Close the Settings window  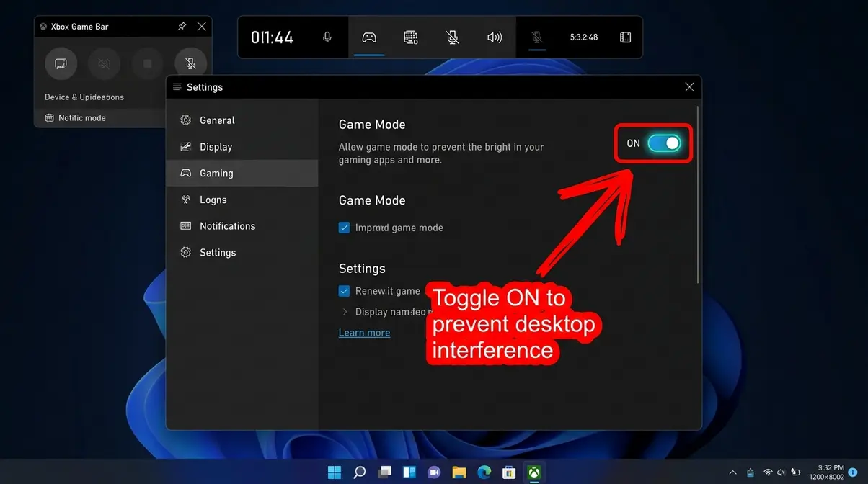coord(689,87)
